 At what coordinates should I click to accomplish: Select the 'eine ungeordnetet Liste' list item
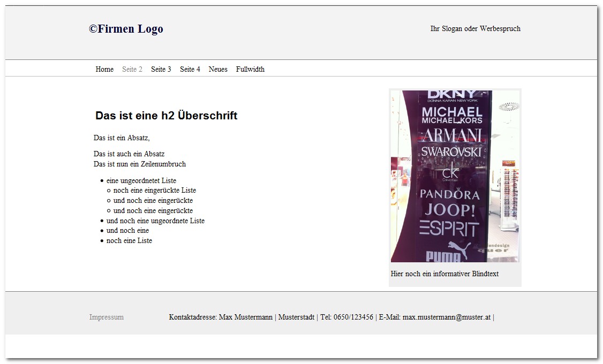141,180
